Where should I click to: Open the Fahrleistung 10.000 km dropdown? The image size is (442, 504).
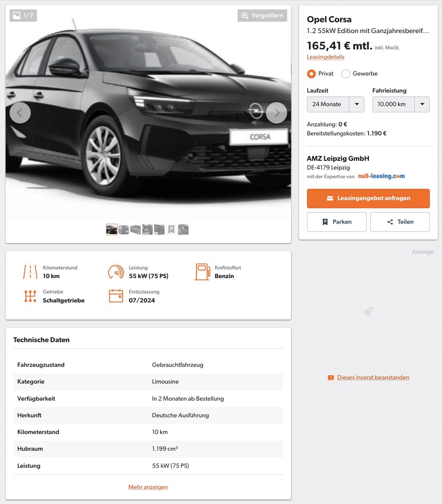click(x=401, y=104)
